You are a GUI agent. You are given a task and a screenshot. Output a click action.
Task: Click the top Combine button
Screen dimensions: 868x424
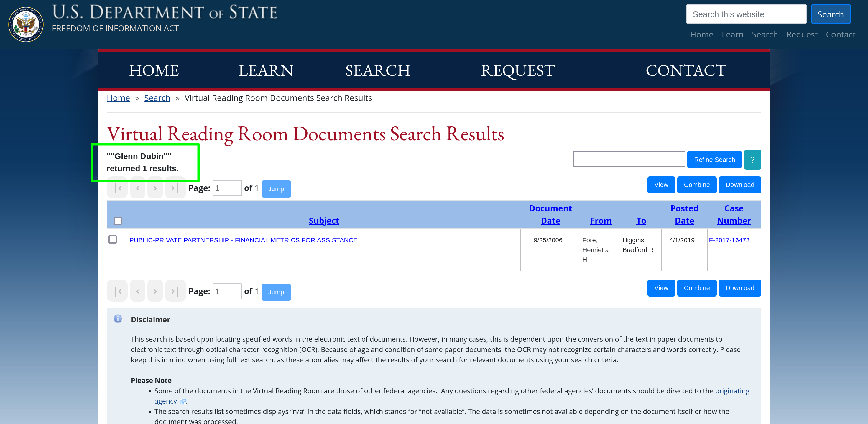pyautogui.click(x=696, y=185)
